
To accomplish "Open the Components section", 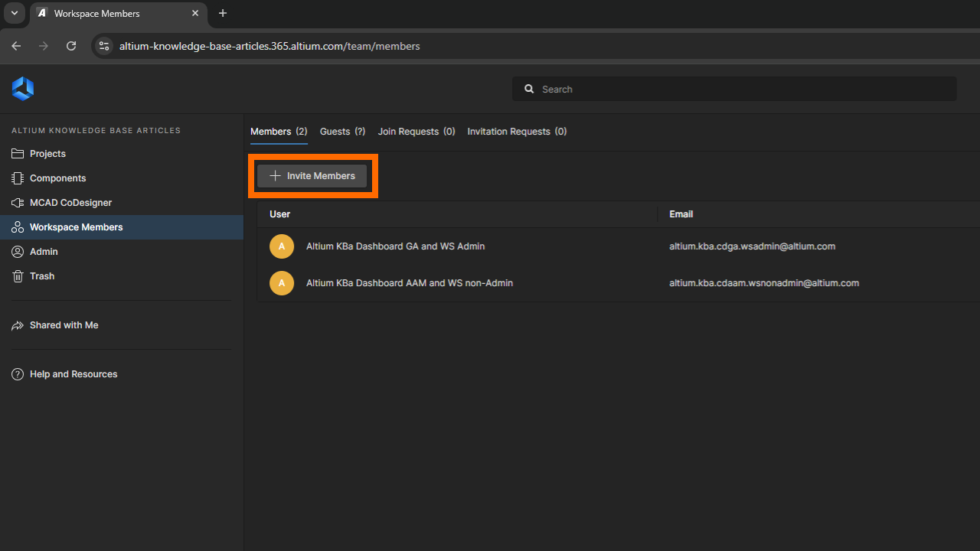I will tap(57, 178).
